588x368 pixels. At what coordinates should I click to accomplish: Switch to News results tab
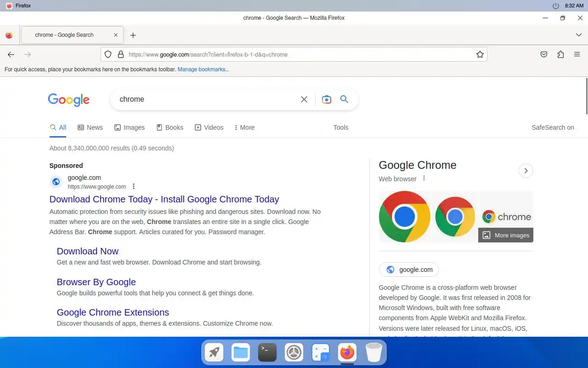coord(90,127)
